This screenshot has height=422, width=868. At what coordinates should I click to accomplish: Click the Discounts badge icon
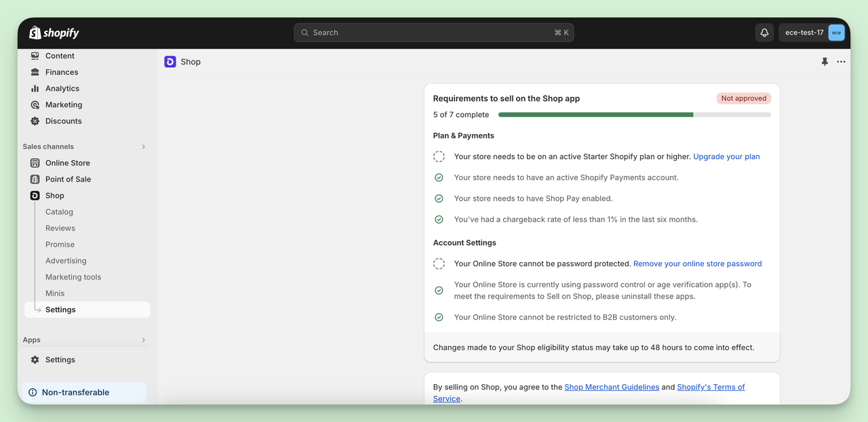click(35, 121)
